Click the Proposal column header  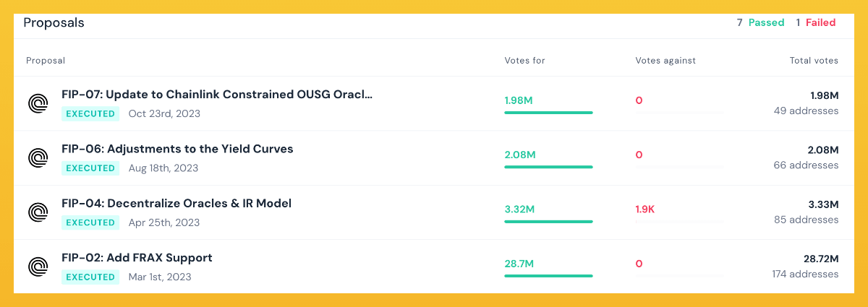click(46, 61)
